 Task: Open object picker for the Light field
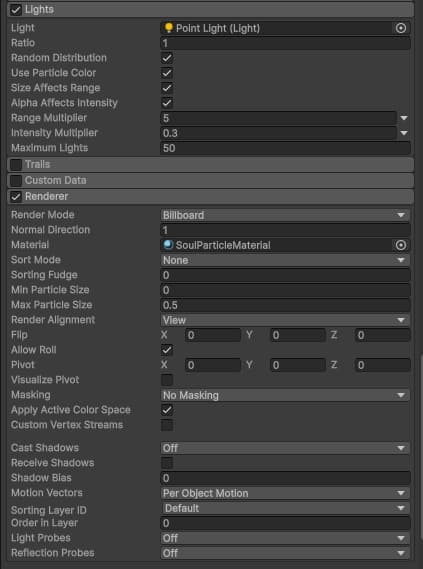pos(401,28)
